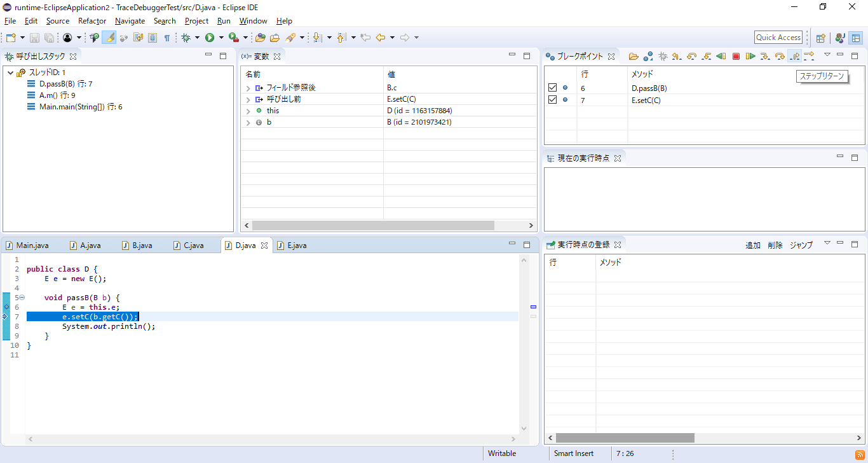This screenshot has width=868, height=463.
Task: Select stack frame 'Main.main(String[]) 行: 6'
Action: [81, 107]
